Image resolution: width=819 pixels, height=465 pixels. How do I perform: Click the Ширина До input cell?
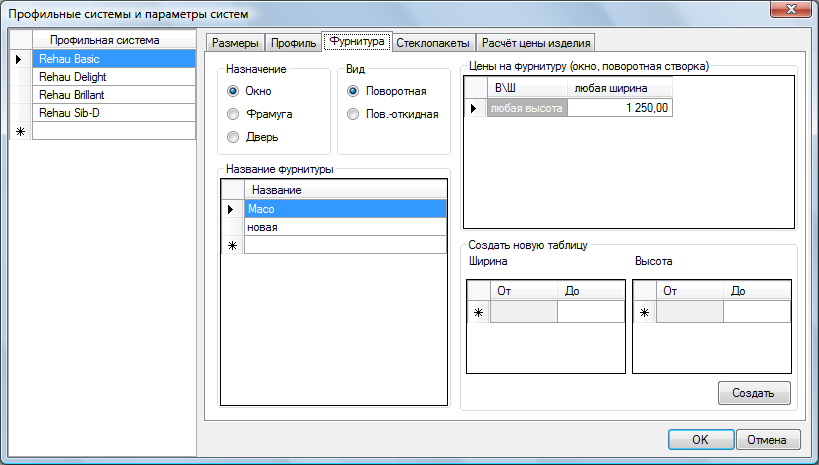click(590, 312)
